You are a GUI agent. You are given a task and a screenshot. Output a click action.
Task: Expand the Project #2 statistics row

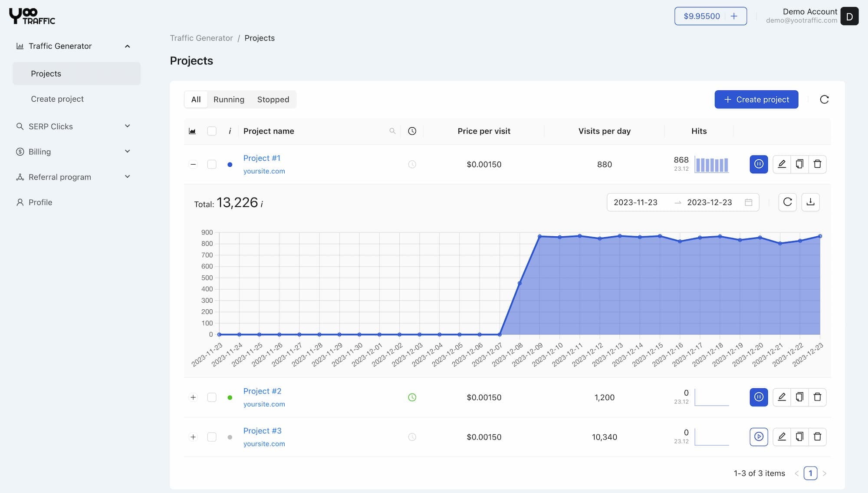(x=193, y=397)
